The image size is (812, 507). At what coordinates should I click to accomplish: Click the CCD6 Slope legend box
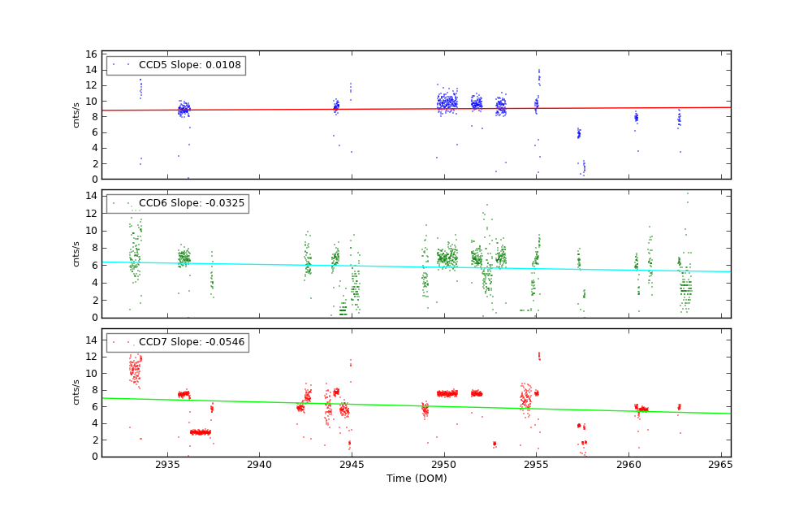click(177, 203)
